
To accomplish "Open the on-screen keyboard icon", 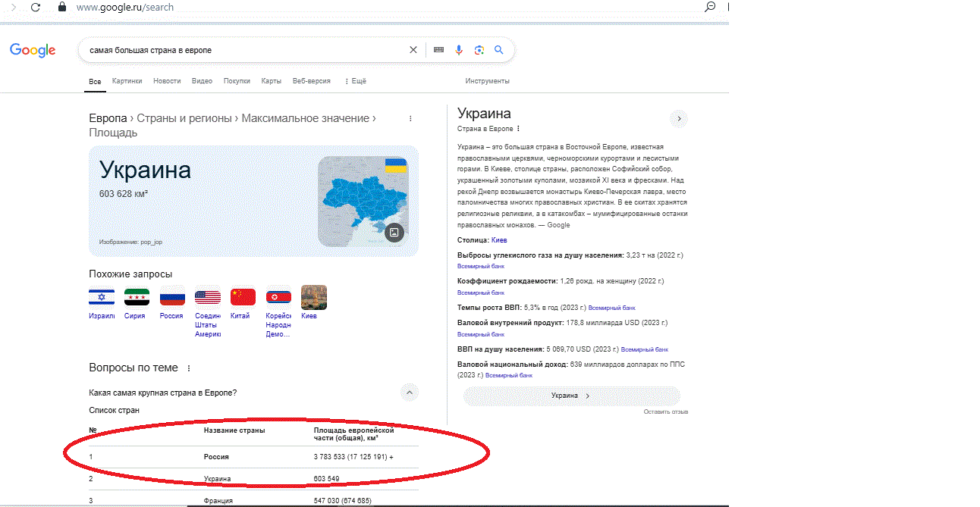I will [x=438, y=50].
